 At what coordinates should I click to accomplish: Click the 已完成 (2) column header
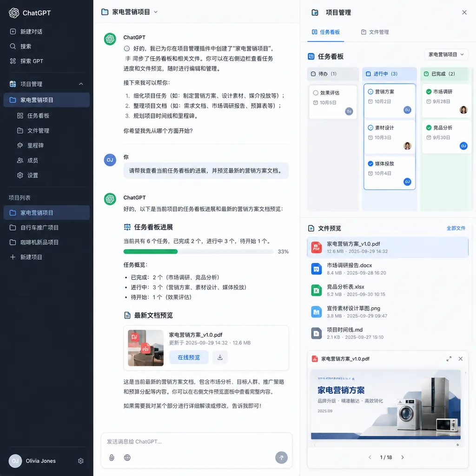point(446,74)
